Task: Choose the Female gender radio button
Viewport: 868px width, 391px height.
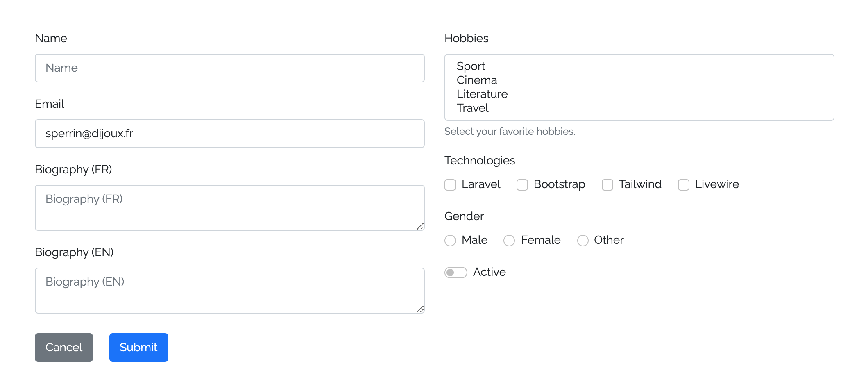Action: click(509, 241)
